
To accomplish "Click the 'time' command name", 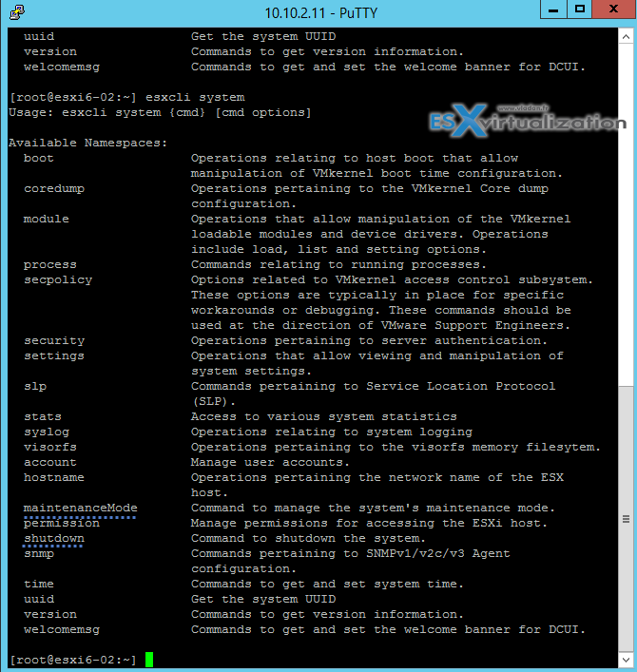I will point(39,585).
